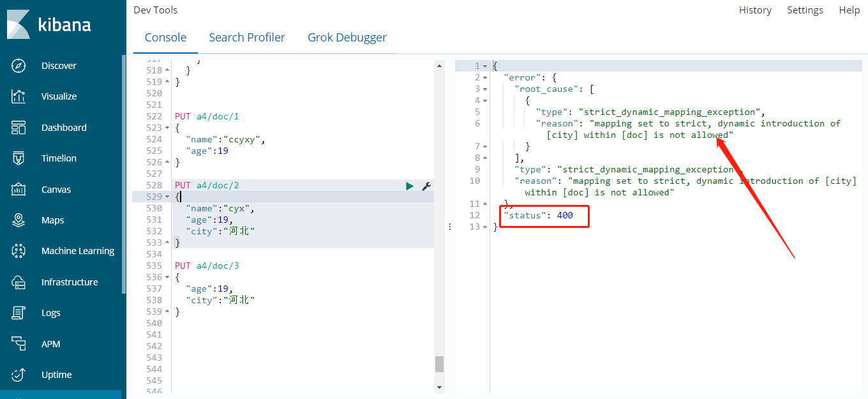Open the Canvas icon
The height and width of the screenshot is (399, 868).
coord(19,190)
